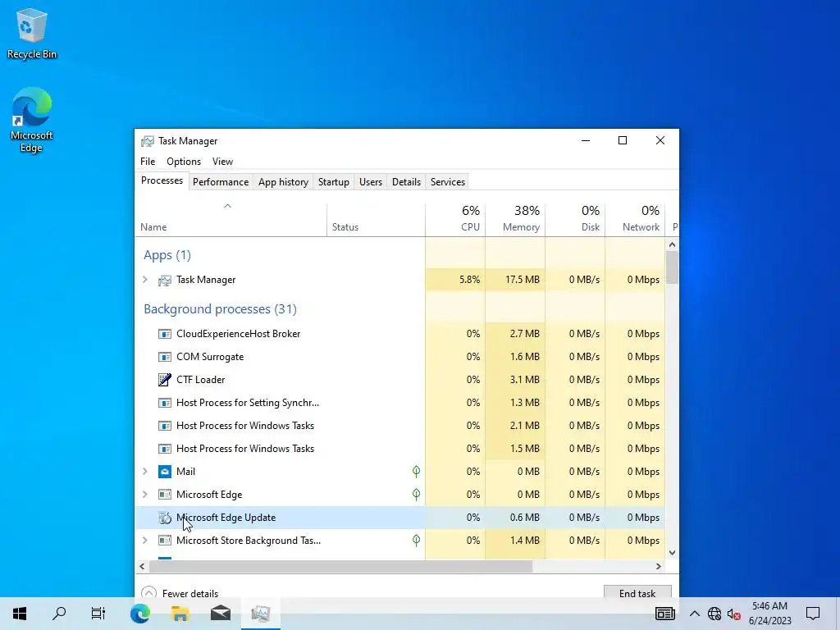
Task: Click the Task Manager app row icon
Action: tap(164, 280)
